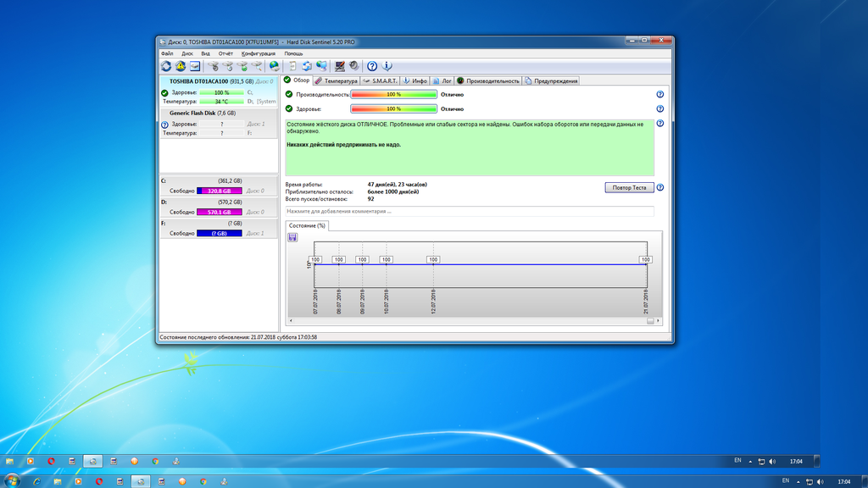Screen dimensions: 868x488
Task: Open the Windows Start menu
Action: click(12, 481)
